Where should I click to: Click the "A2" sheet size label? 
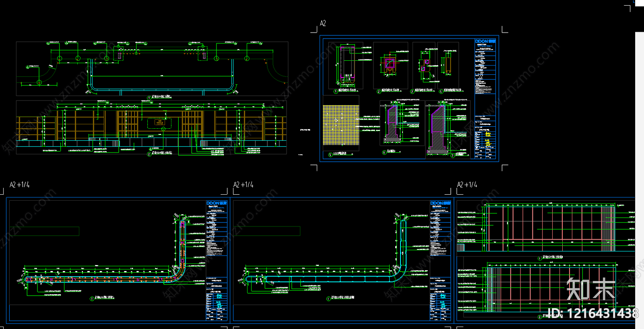[323, 23]
